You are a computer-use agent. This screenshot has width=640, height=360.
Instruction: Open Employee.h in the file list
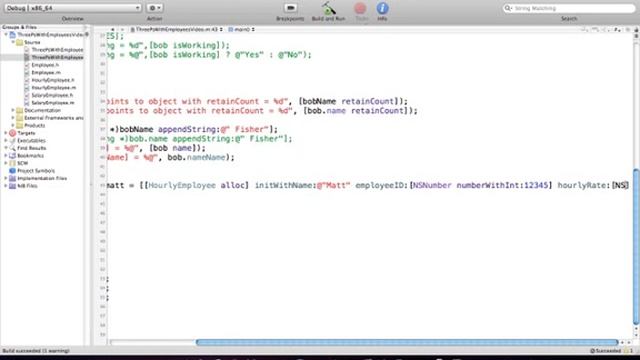click(x=45, y=65)
